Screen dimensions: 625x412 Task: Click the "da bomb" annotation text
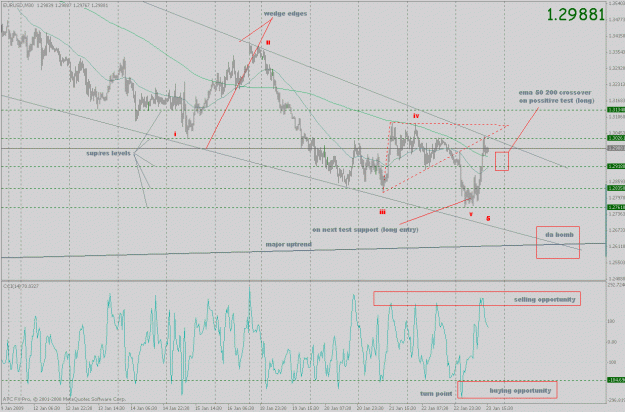559,235
